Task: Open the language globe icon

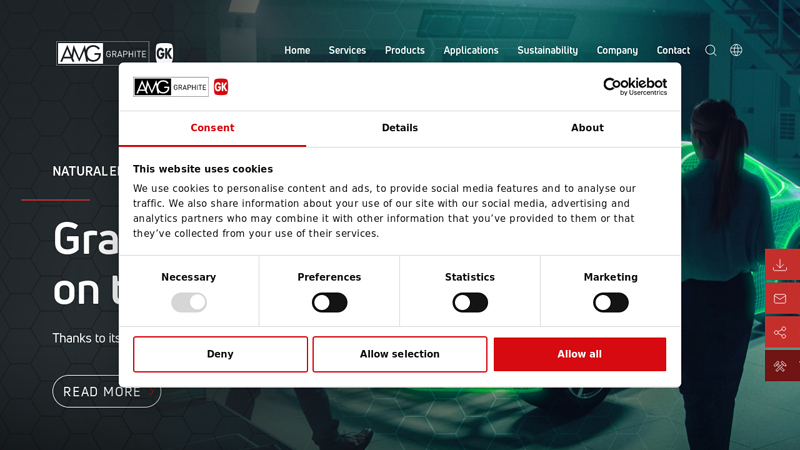Action: pos(736,50)
